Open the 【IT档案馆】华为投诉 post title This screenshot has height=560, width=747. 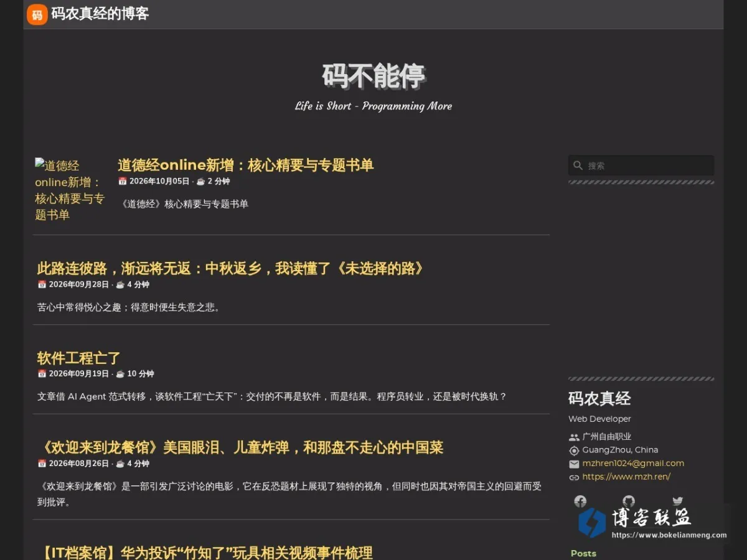coord(205,552)
